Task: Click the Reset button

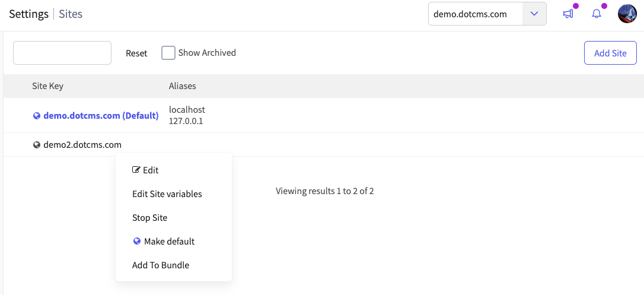Action: (136, 53)
